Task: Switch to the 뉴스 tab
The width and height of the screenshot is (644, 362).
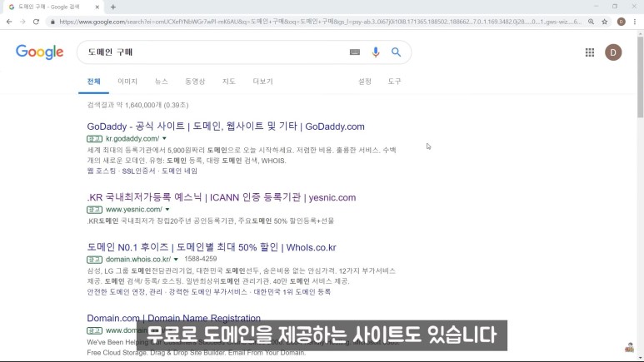Action: 161,82
